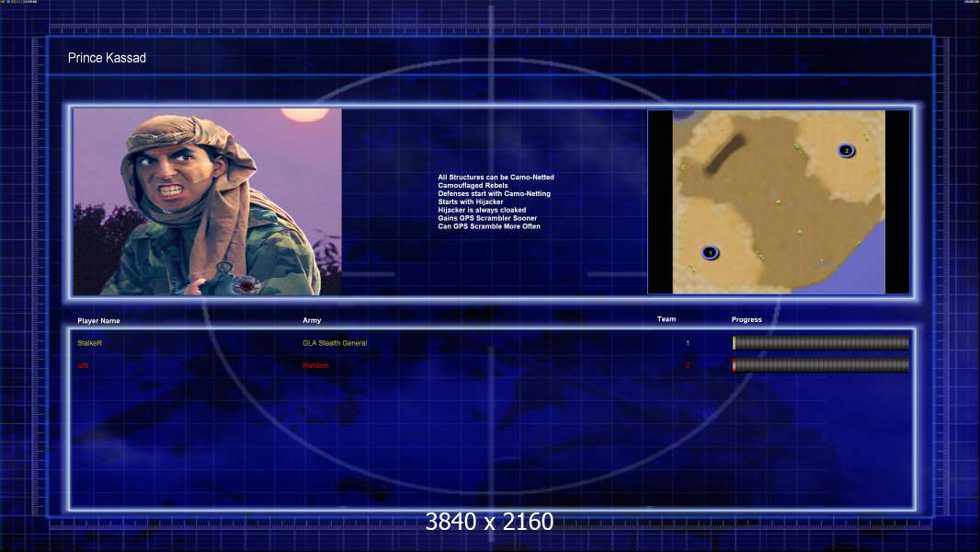Click the Random army player's progress bar
Viewport: 980px width, 552px height.
(821, 365)
